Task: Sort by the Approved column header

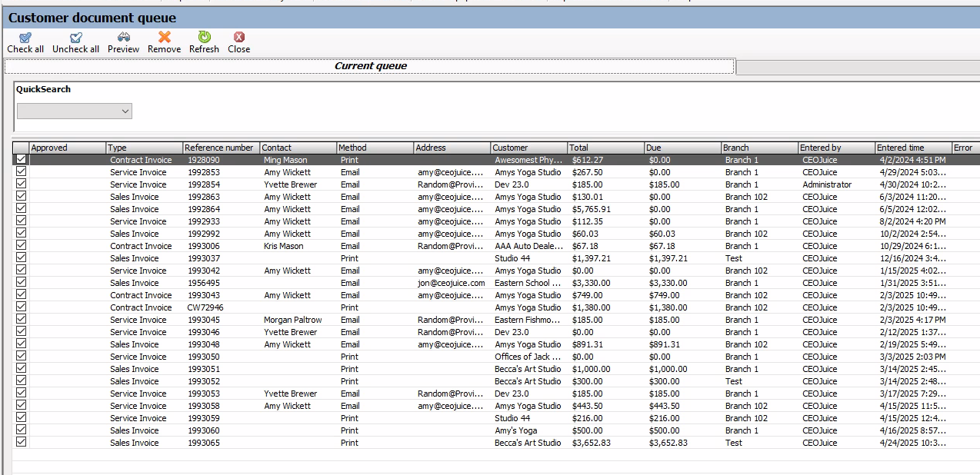Action: point(68,148)
